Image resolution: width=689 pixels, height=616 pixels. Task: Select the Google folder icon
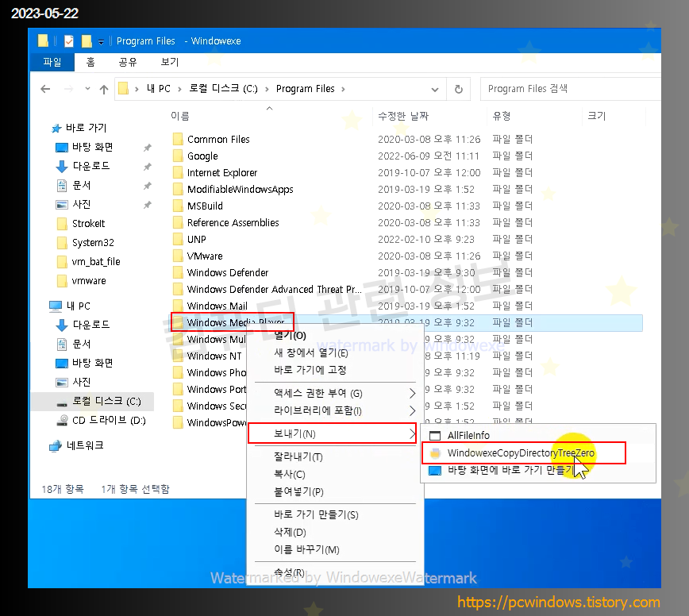coord(178,156)
